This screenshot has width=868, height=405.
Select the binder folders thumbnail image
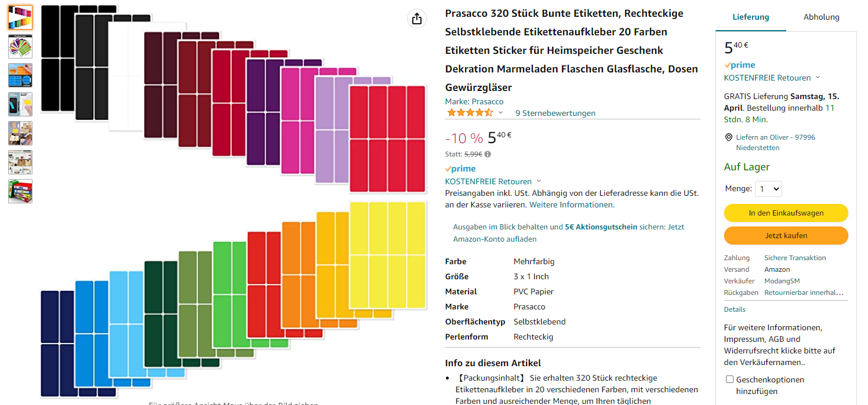pos(20,191)
